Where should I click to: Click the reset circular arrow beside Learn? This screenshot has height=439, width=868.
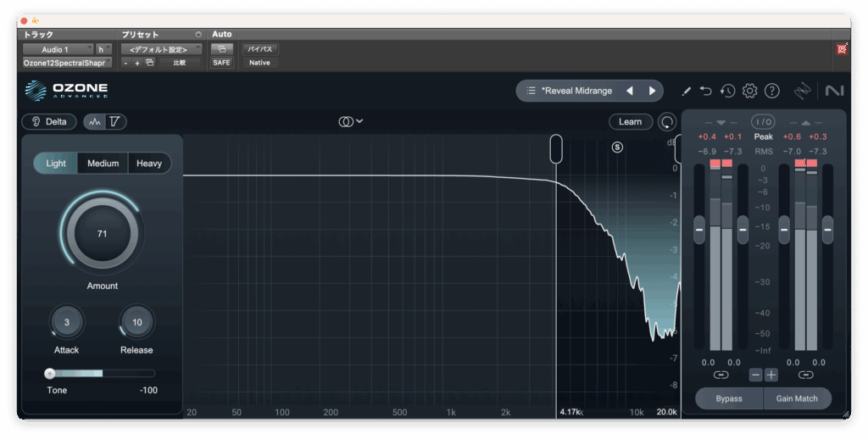pos(667,122)
